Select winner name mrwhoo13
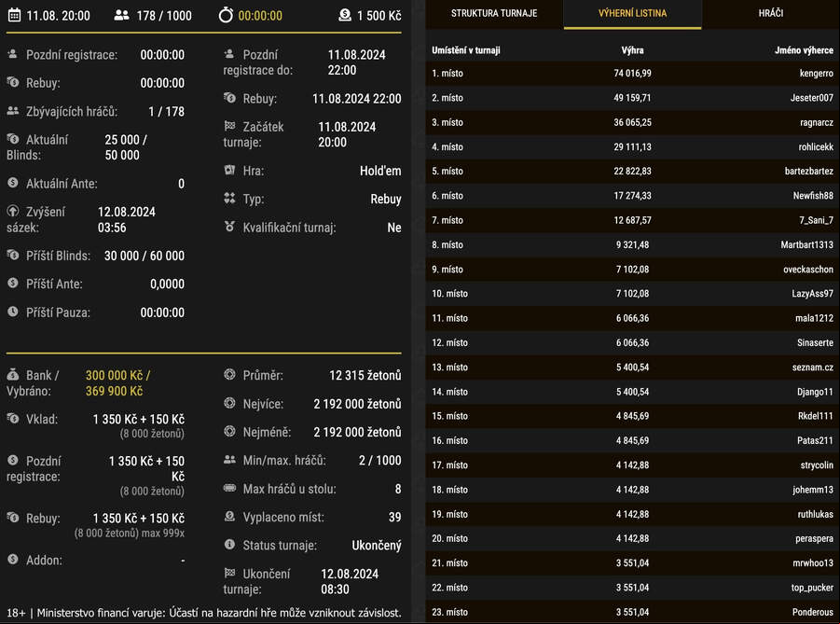 tap(813, 563)
